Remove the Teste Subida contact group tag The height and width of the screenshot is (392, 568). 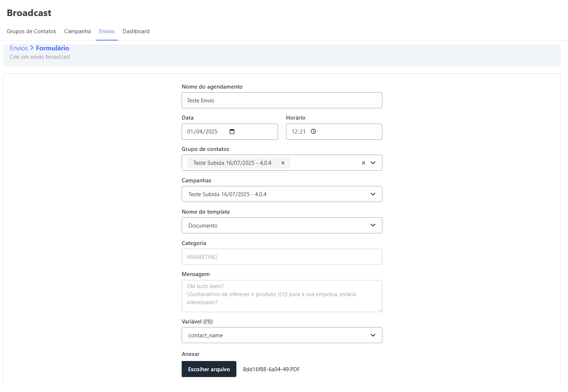pyautogui.click(x=283, y=163)
